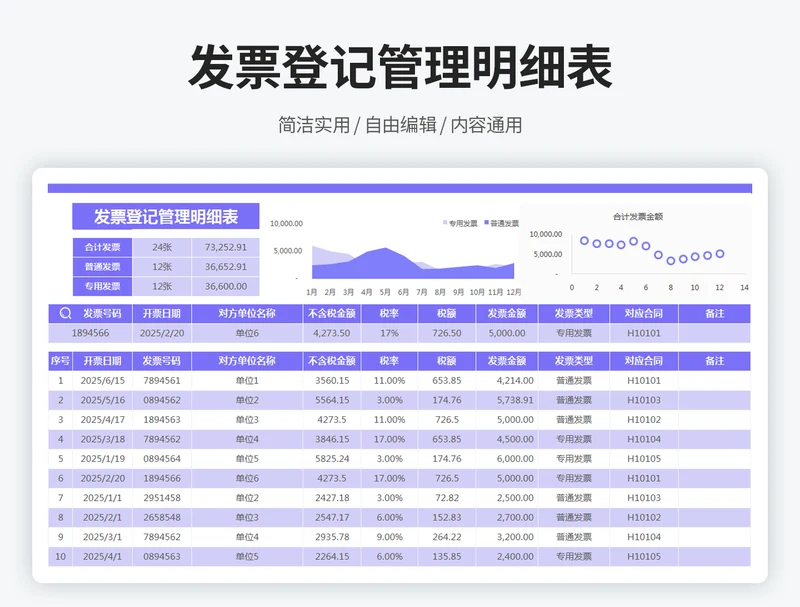800x607 pixels.
Task: Click the magnifier search icon beside 发票号码
Action: point(65,313)
